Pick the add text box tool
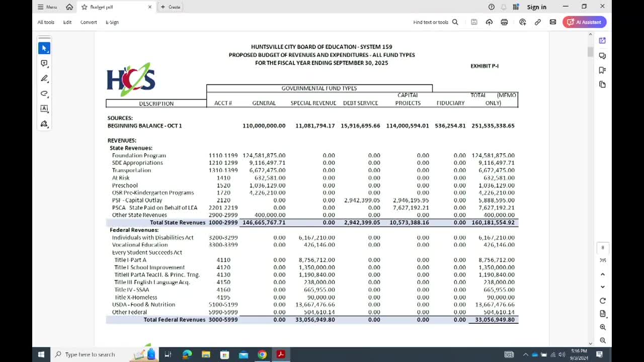The width and height of the screenshot is (644, 362). tap(44, 109)
